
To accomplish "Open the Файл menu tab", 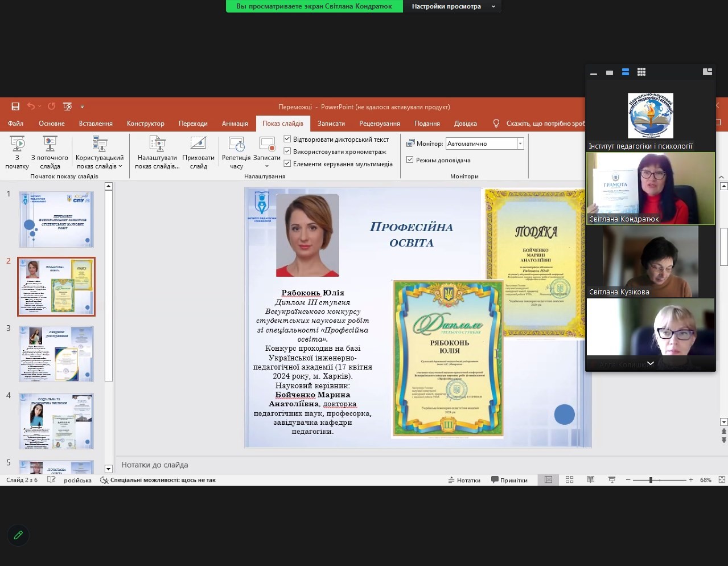I will (x=15, y=124).
